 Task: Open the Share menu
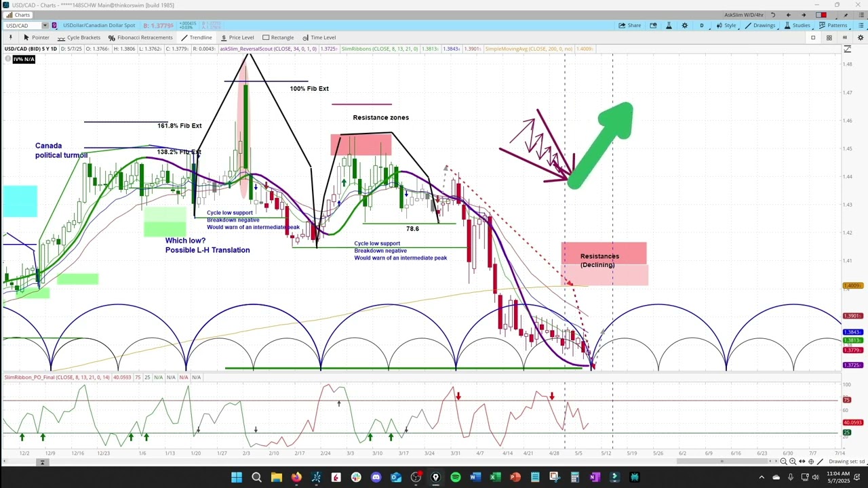point(630,25)
